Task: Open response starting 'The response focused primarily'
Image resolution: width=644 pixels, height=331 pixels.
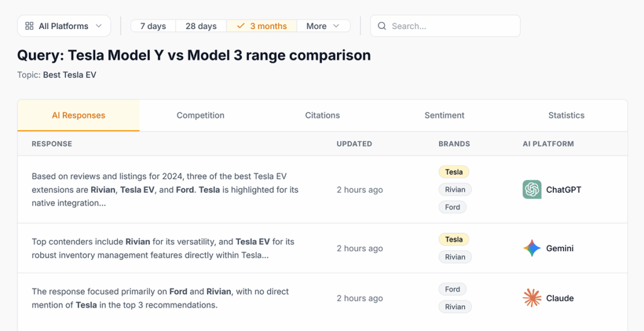Action: 160,298
